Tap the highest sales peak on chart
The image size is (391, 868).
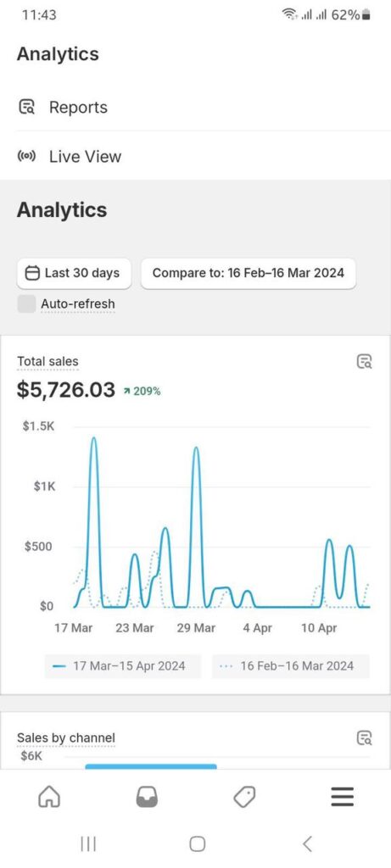pyautogui.click(x=94, y=438)
